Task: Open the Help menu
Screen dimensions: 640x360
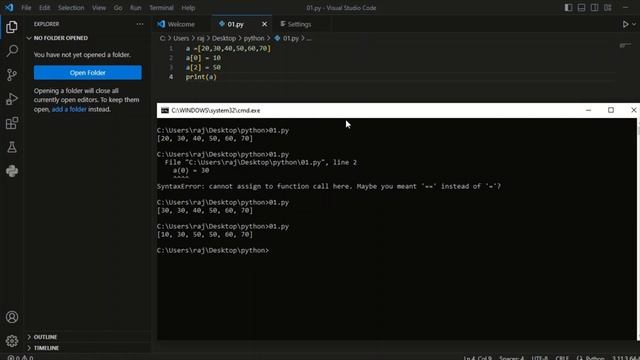Action: click(x=188, y=8)
